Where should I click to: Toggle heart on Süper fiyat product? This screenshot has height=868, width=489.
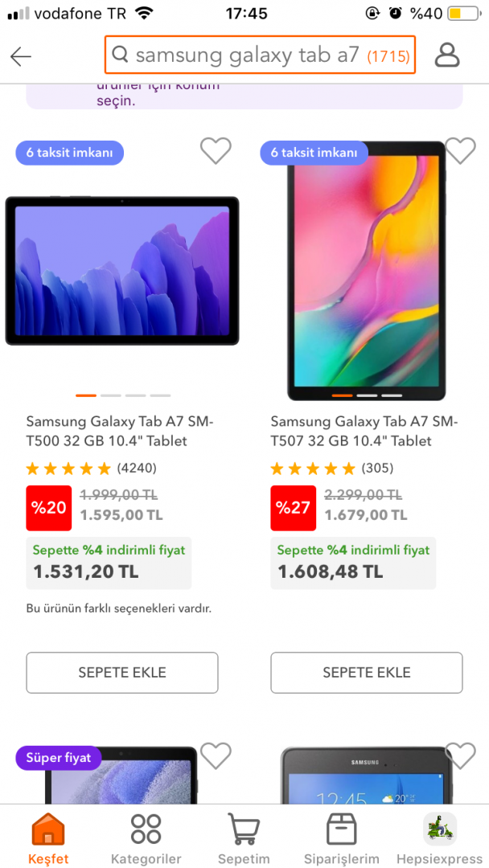(x=216, y=755)
